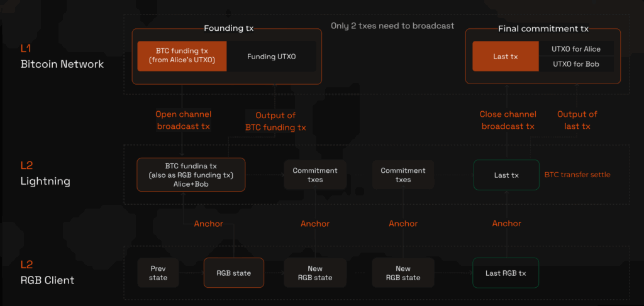Select the UTXO for Alice box

pyautogui.click(x=576, y=49)
